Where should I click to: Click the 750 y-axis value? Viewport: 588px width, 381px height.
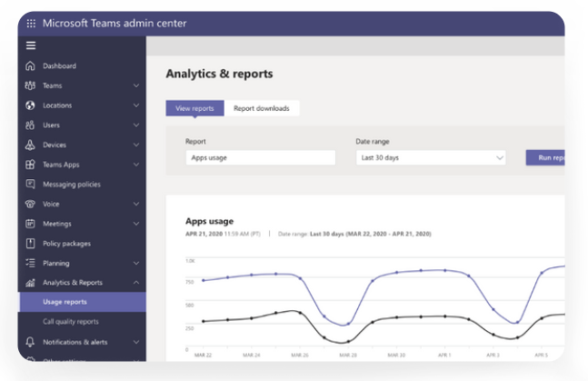[x=190, y=282]
